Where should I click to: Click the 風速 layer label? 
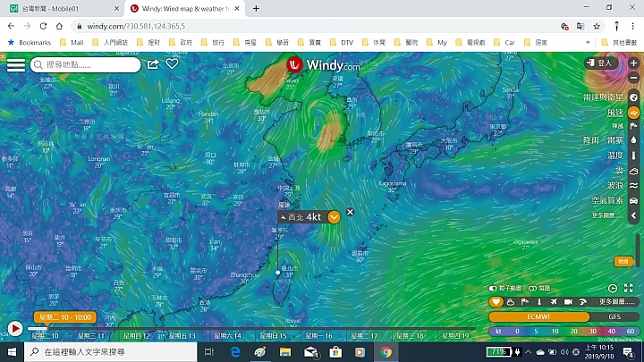615,113
